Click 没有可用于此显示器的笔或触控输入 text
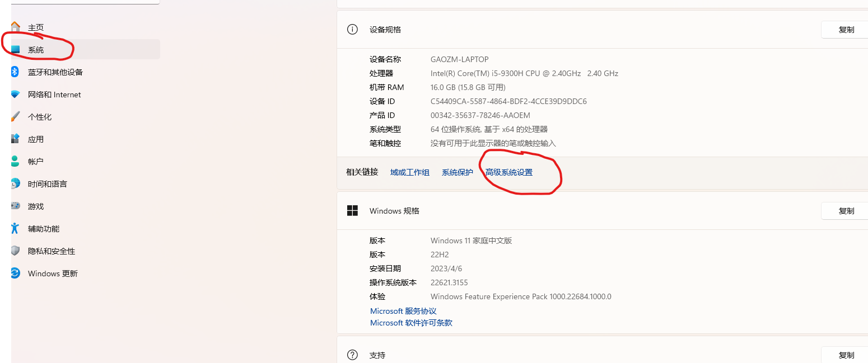The image size is (868, 363). 493,143
